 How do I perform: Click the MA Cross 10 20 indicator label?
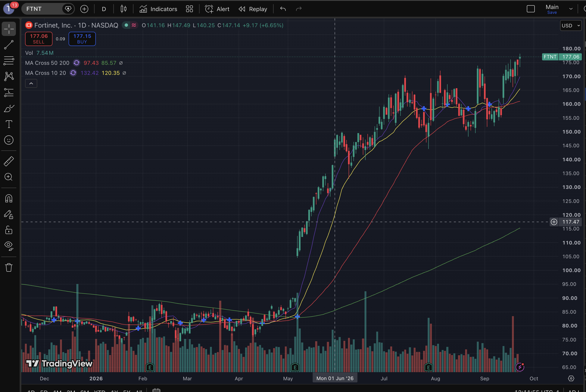pos(45,73)
